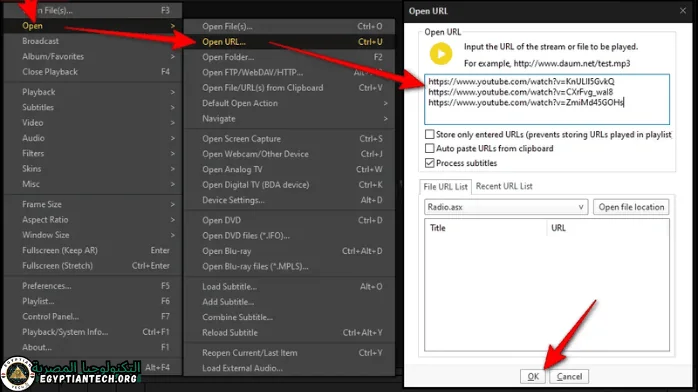The image size is (698, 392).
Task: Expand the Playback submenu
Action: click(173, 92)
